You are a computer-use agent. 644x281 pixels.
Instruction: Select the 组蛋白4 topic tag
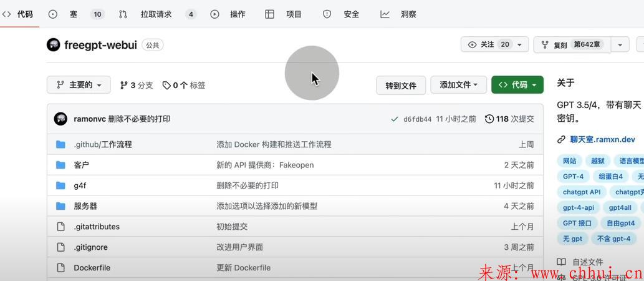(611, 177)
